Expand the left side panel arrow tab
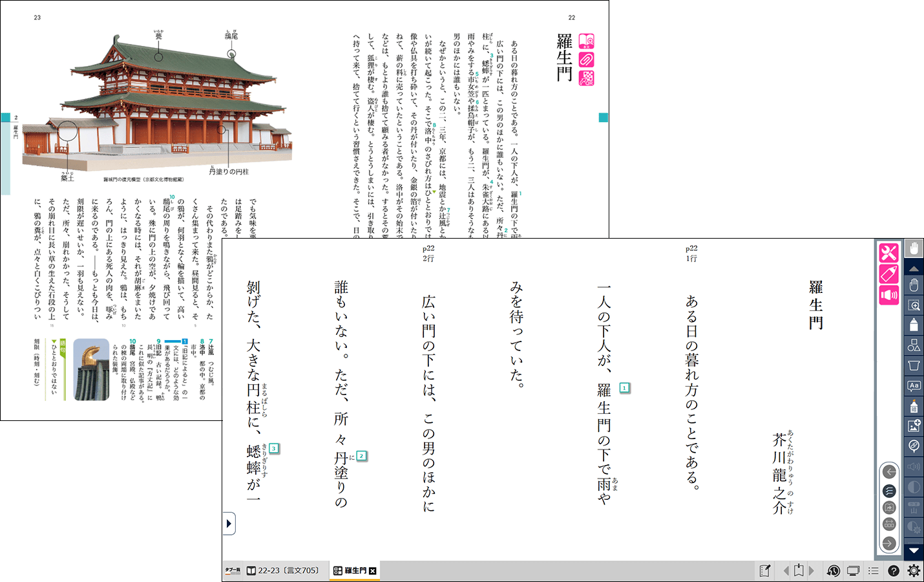The width and height of the screenshot is (924, 582). [x=229, y=524]
